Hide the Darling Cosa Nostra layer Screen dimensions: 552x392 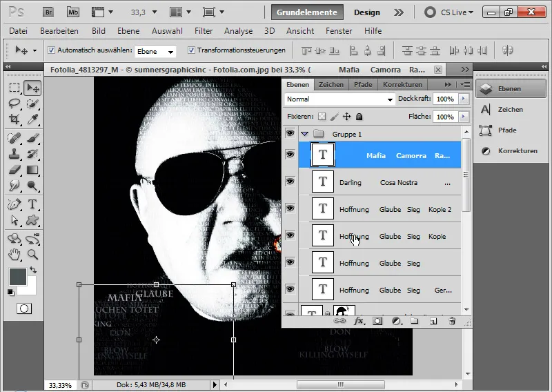coord(290,182)
